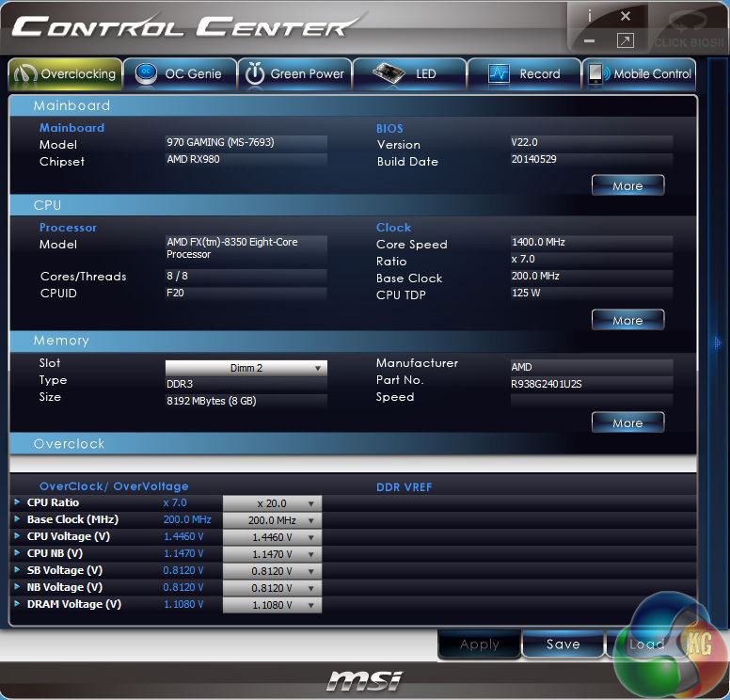Click the Memory section header
730x700 pixels.
click(x=353, y=341)
